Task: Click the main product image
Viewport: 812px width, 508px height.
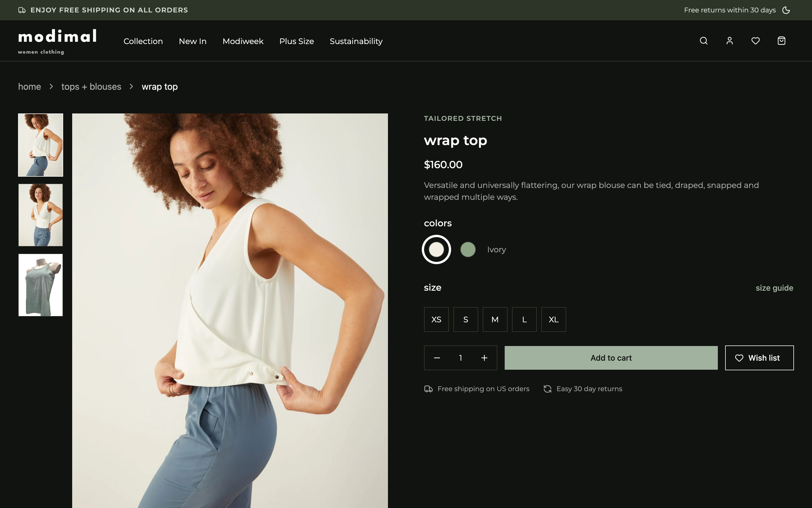Action: coord(230,310)
